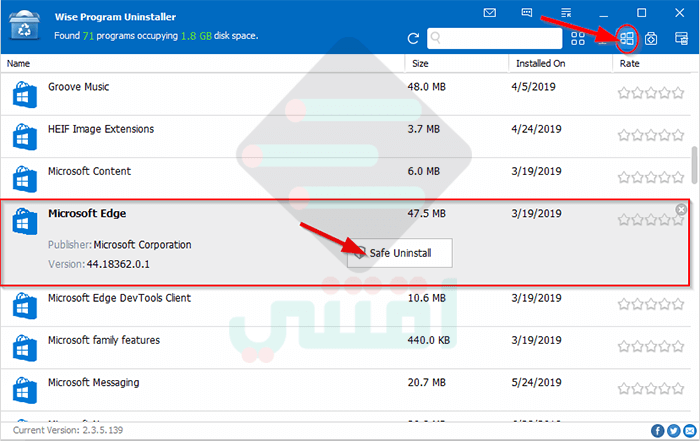Click the Microsoft Messaging store icon

[25, 390]
